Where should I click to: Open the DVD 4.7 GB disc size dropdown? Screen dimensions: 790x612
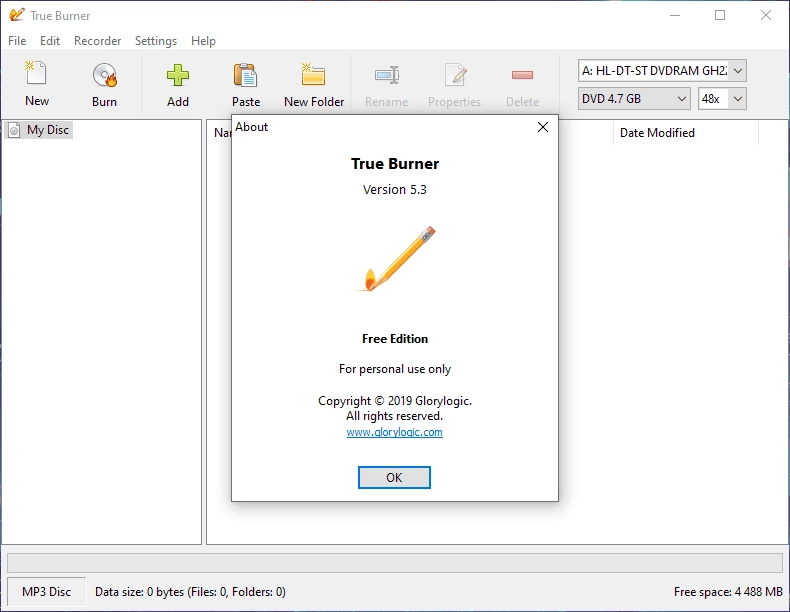click(634, 99)
